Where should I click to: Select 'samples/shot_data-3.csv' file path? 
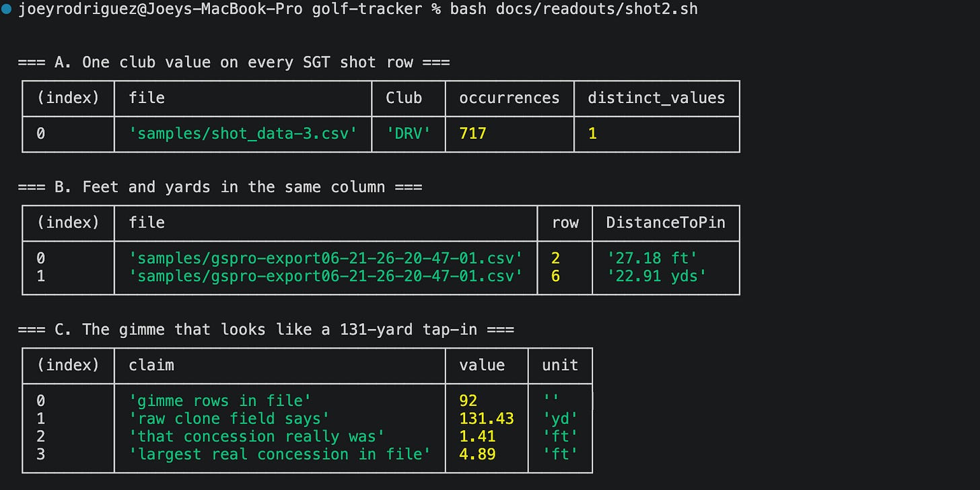243,133
